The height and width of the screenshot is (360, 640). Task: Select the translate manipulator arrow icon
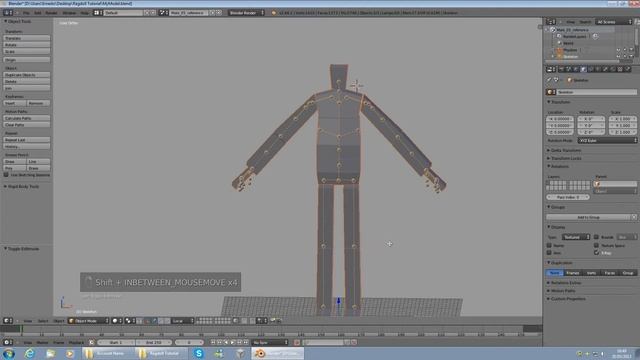point(154,321)
